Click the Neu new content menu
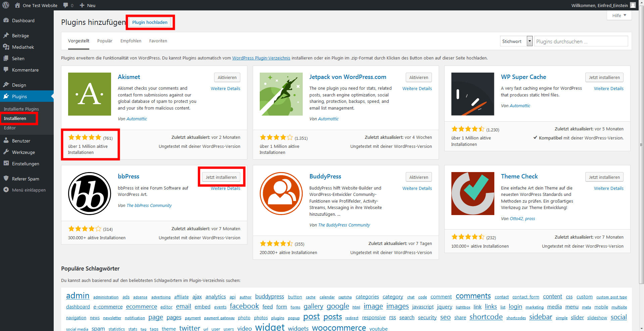644x331 pixels. (x=88, y=5)
